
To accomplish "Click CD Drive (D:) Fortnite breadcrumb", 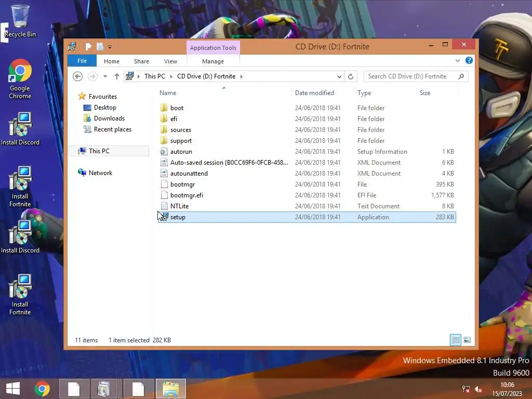I will pyautogui.click(x=206, y=76).
